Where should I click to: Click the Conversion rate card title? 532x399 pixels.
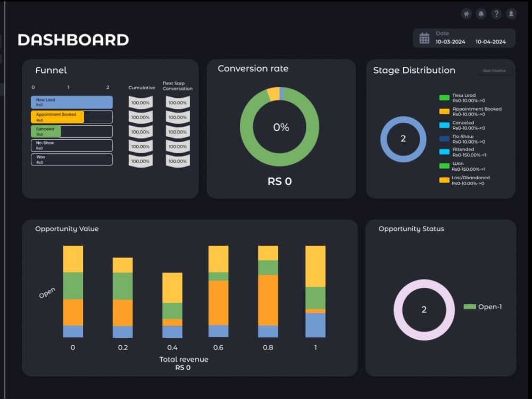tap(253, 69)
